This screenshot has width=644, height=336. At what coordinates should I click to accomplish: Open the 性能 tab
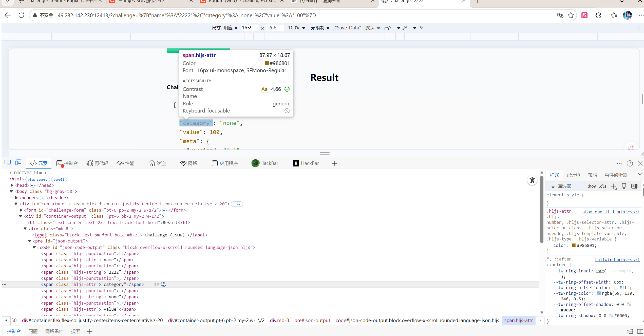pyautogui.click(x=125, y=163)
